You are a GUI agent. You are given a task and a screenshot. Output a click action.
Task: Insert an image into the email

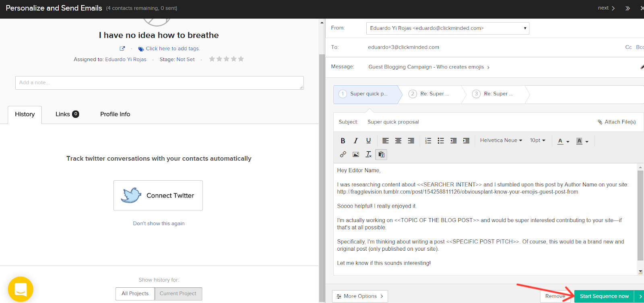tap(356, 155)
